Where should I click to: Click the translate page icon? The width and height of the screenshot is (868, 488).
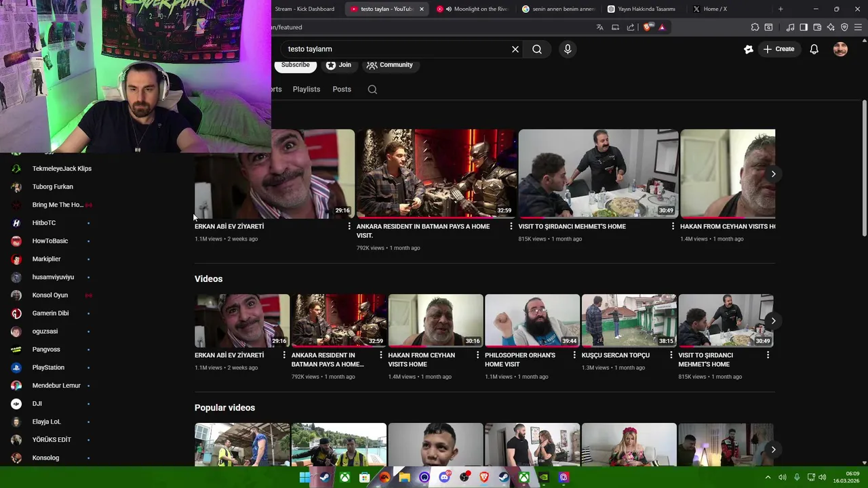[x=599, y=27]
